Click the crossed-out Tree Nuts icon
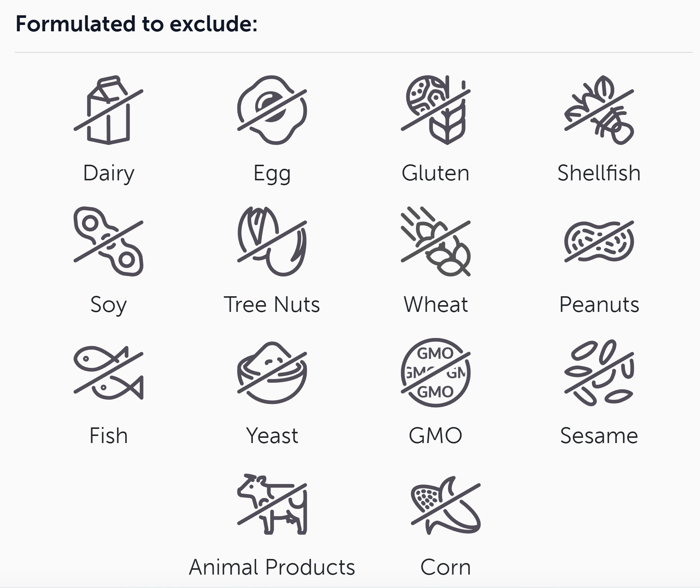The image size is (700, 588). click(x=272, y=241)
